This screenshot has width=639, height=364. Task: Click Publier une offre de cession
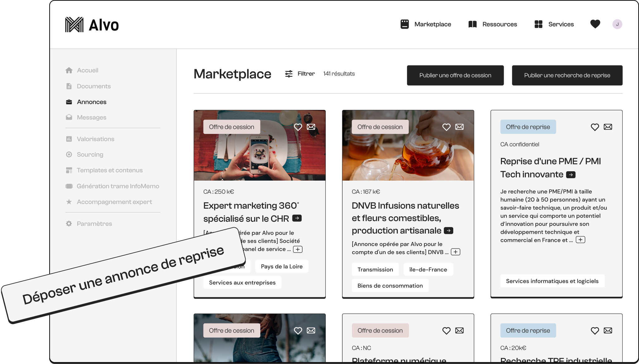click(x=455, y=75)
